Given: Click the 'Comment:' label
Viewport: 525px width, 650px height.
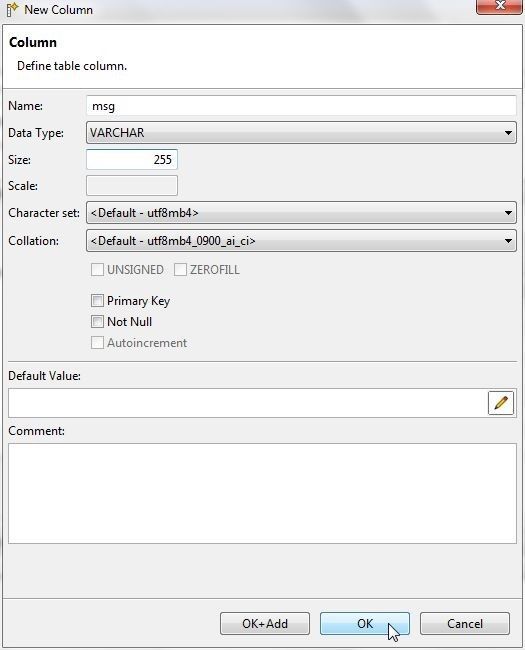Looking at the screenshot, I should tap(36, 431).
